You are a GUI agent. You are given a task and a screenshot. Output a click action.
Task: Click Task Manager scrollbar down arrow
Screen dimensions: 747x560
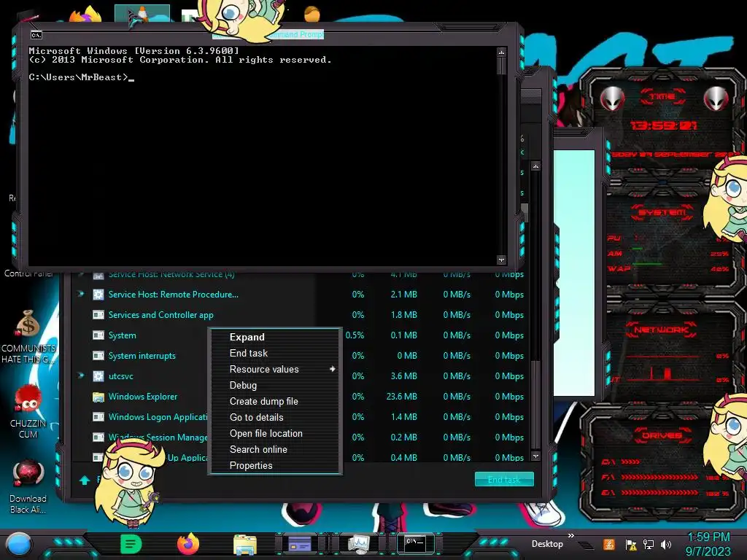pyautogui.click(x=535, y=456)
